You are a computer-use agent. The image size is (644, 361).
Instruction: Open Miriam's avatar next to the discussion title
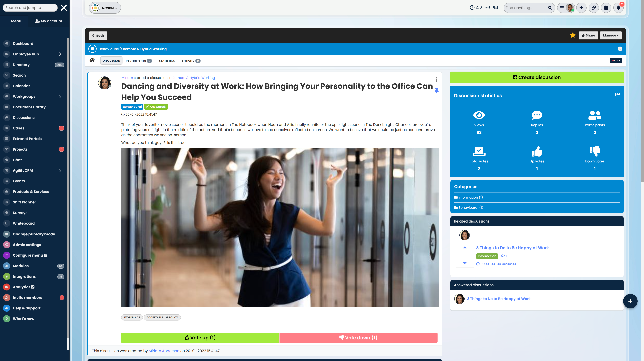(104, 83)
